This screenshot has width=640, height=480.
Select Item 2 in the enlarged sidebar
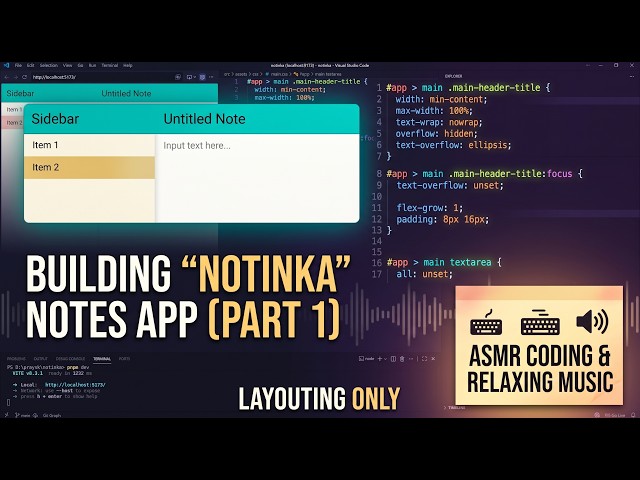(89, 167)
